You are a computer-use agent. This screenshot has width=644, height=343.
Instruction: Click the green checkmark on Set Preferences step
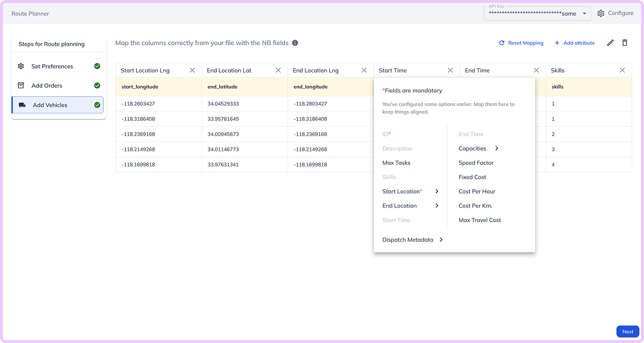[x=98, y=66]
